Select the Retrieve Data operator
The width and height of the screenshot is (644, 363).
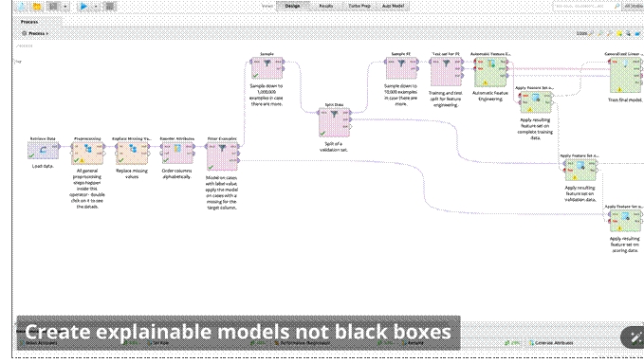click(x=43, y=151)
